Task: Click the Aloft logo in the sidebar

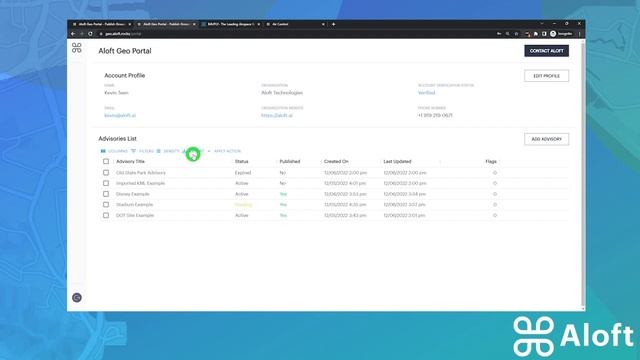Action: pos(77,48)
